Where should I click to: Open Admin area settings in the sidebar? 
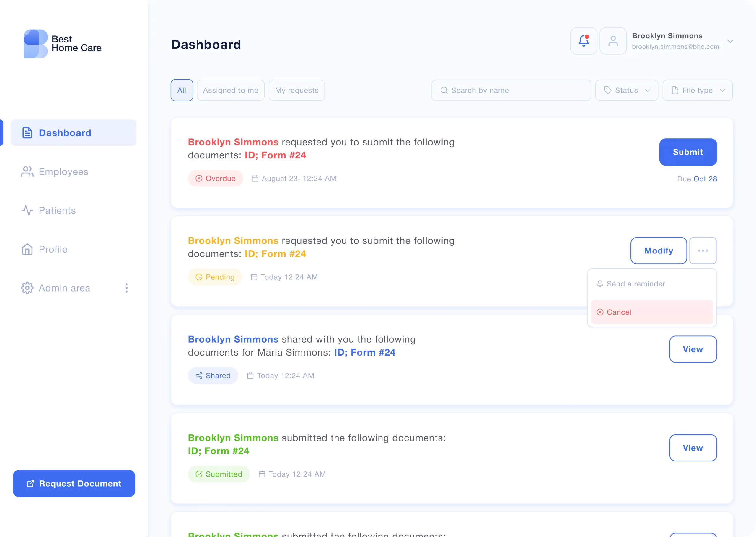pos(64,288)
